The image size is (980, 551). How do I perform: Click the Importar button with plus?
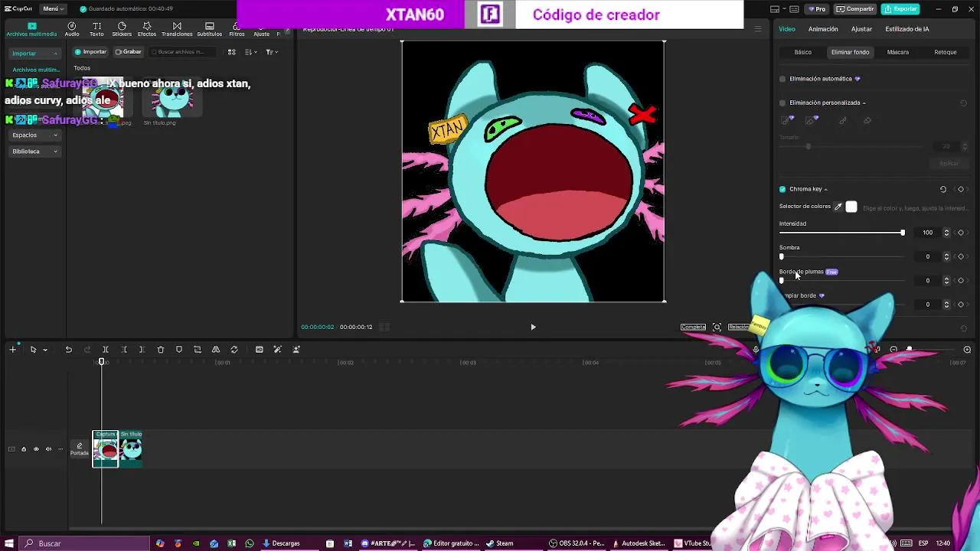click(x=90, y=52)
